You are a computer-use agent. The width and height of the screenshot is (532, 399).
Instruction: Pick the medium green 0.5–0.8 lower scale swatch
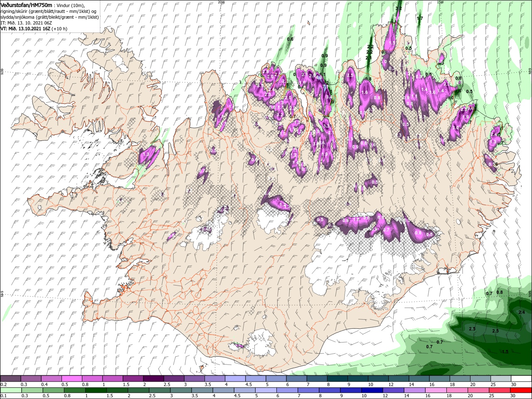point(53,390)
